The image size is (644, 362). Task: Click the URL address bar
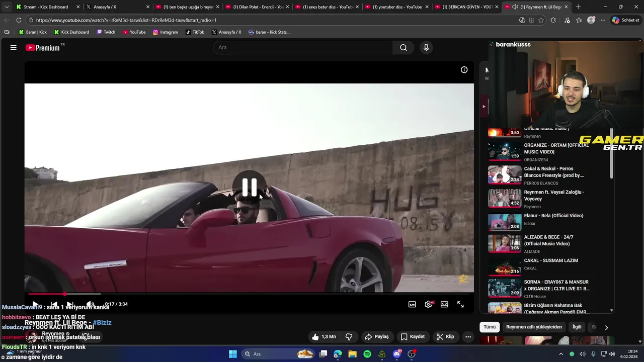272,20
